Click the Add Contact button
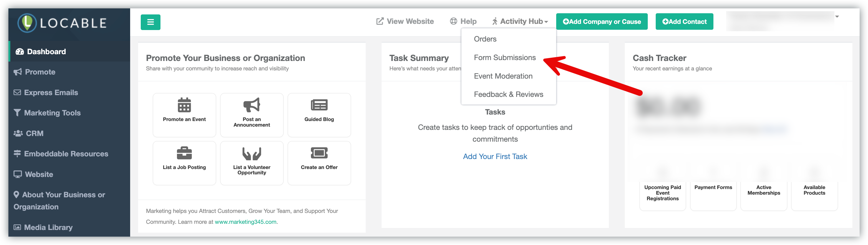The height and width of the screenshot is (245, 868). coord(684,21)
